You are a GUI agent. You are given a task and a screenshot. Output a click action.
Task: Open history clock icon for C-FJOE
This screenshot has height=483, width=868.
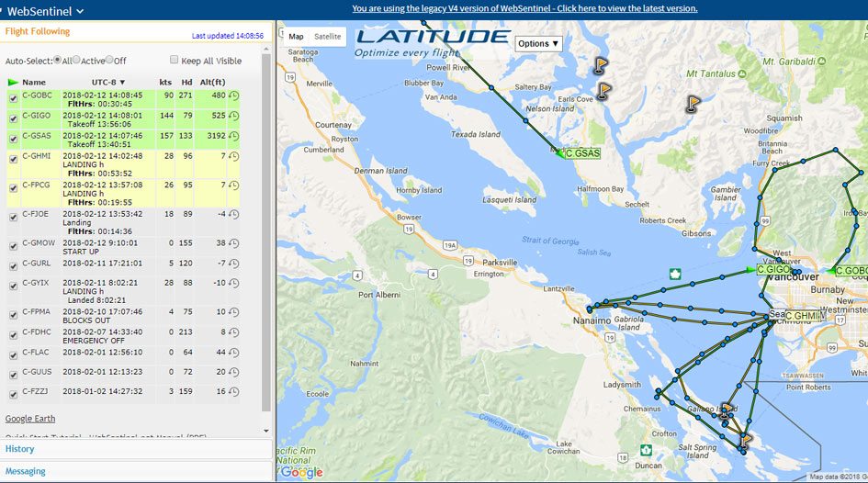tap(233, 214)
